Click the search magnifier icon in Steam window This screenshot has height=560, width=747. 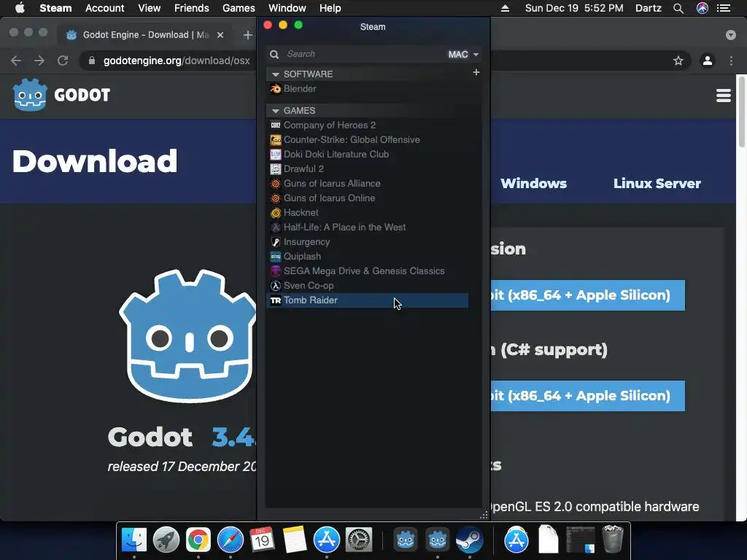274,54
